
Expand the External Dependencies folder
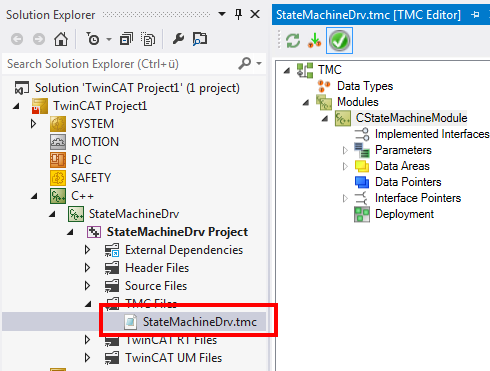click(x=87, y=250)
